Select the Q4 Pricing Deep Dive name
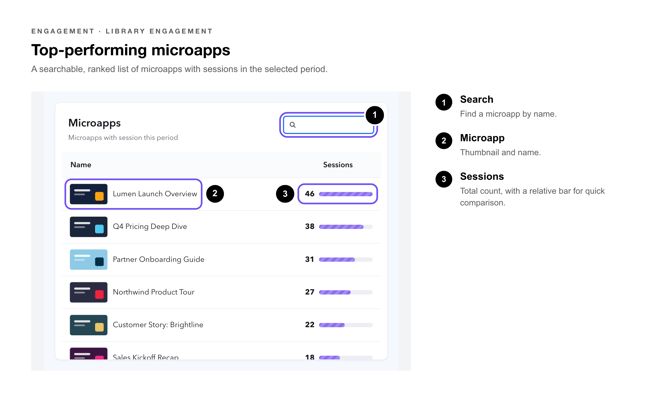The height and width of the screenshot is (402, 670). [150, 226]
